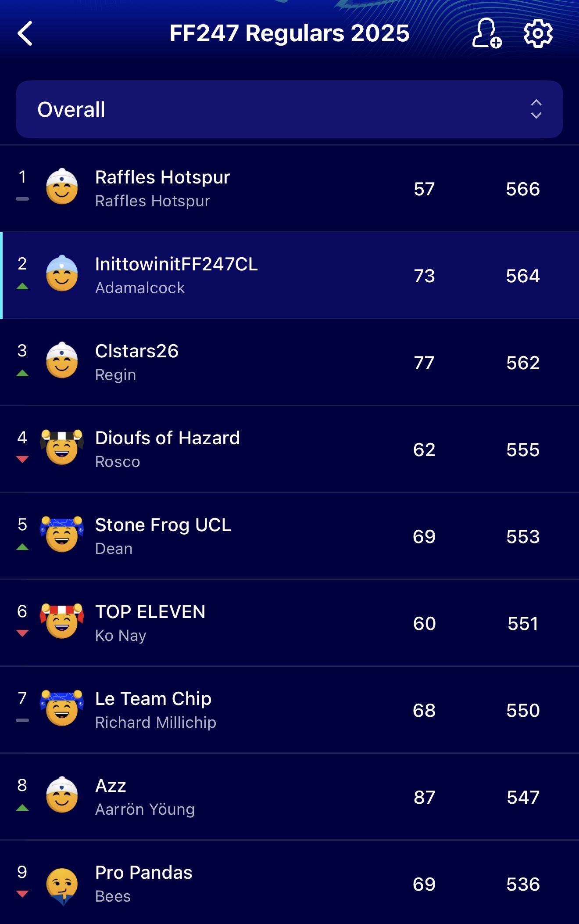Open the invite member icon
Viewport: 579px width, 924px height.
[x=486, y=33]
